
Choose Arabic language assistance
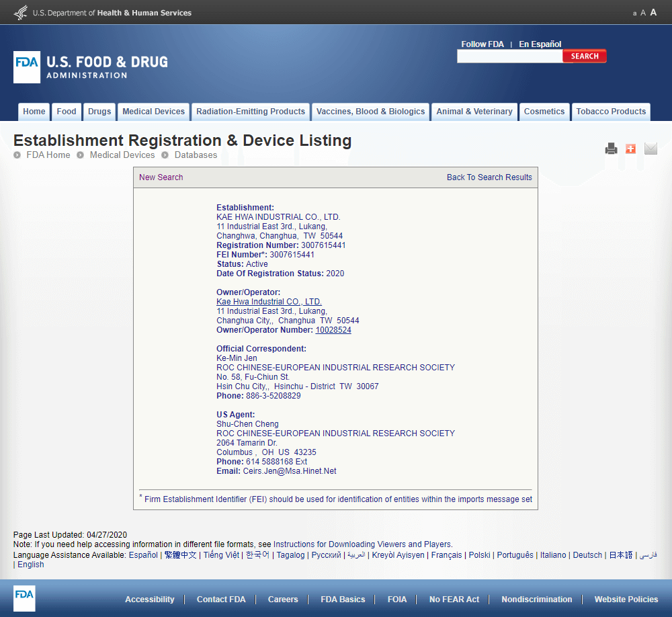[x=356, y=554]
